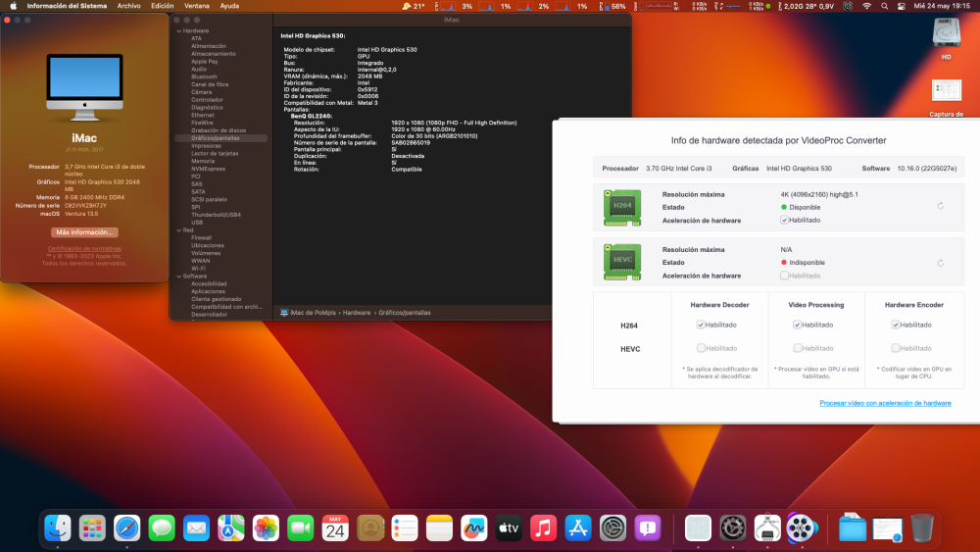Select Bluetooth in hardware list

205,76
